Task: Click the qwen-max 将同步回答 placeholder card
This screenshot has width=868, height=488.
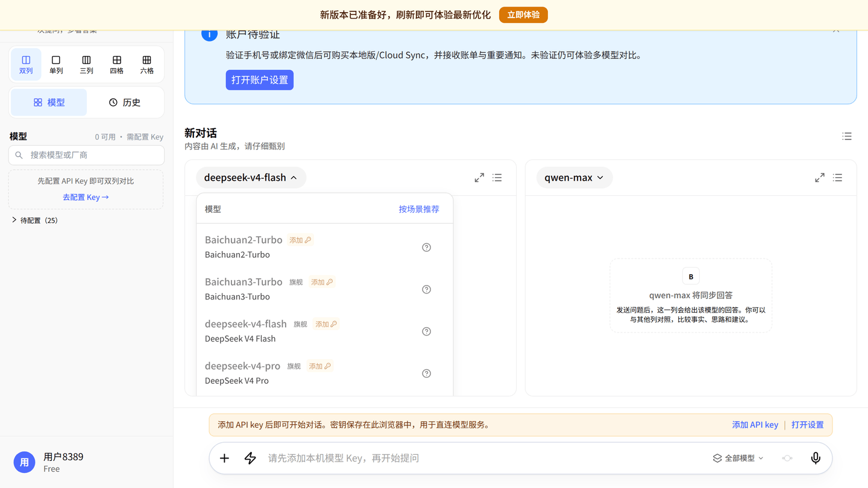Action: coord(691,295)
